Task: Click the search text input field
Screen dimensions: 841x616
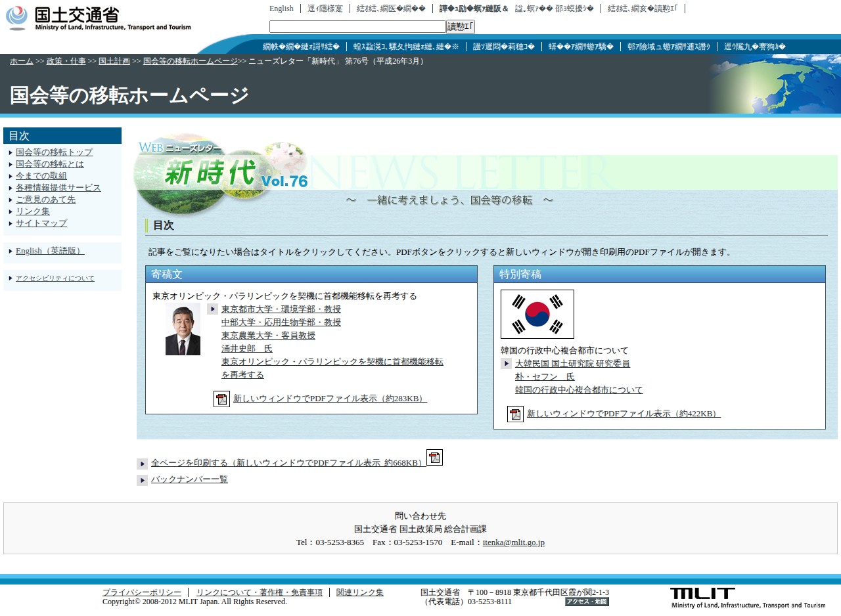Action: 357,27
